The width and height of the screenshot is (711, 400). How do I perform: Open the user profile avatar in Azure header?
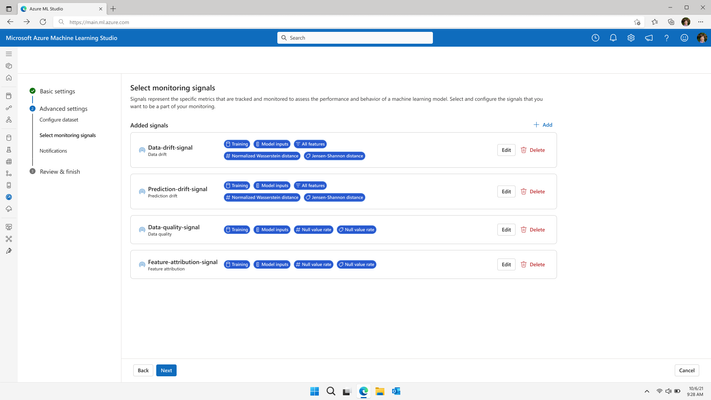point(702,38)
